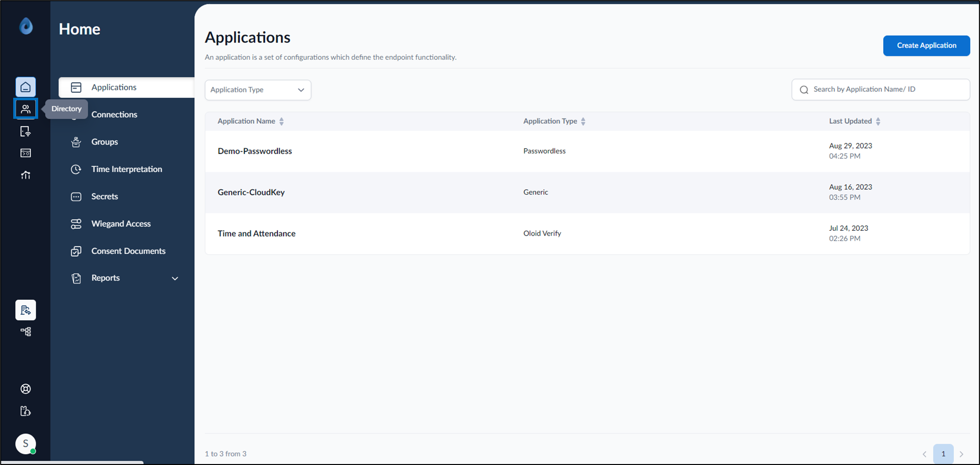Open the Generic-CloudKey application
The width and height of the screenshot is (980, 465).
251,192
